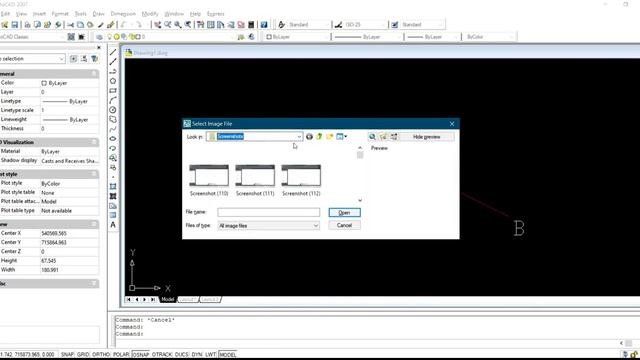640x360 pixels.
Task: Collapse the 3D Visualization section
Action: tap(94, 142)
